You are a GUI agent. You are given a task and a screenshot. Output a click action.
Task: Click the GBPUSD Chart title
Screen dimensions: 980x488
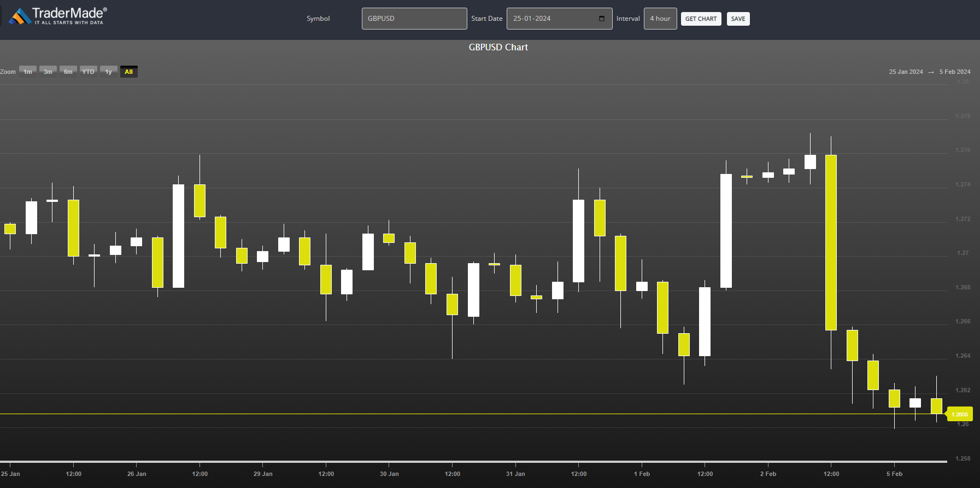pos(498,47)
